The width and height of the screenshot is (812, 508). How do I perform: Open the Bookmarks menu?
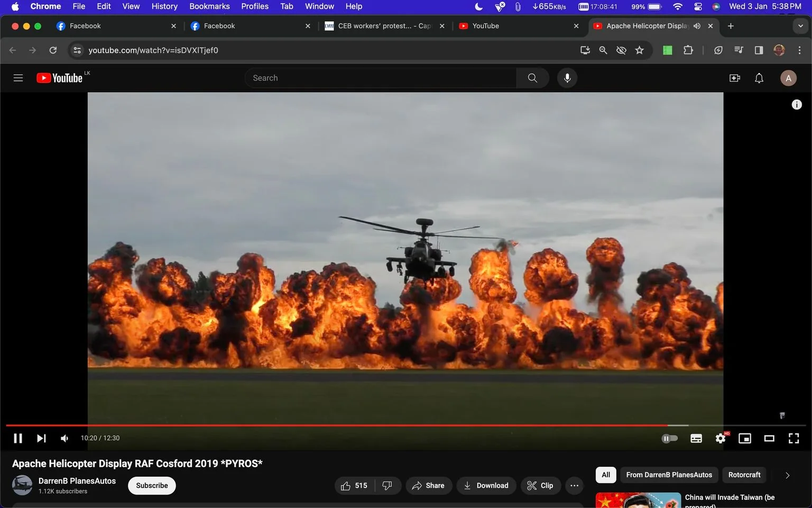pyautogui.click(x=209, y=6)
